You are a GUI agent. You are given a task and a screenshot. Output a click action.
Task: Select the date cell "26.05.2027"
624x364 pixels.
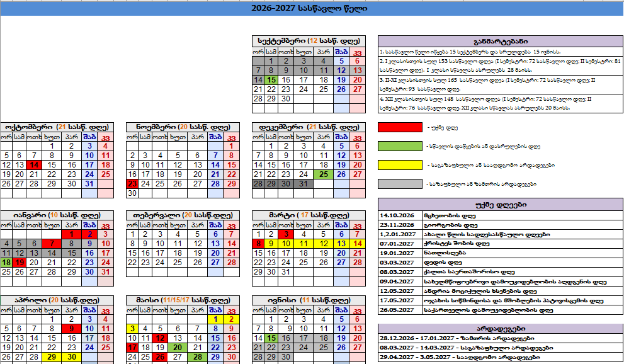point(400,310)
